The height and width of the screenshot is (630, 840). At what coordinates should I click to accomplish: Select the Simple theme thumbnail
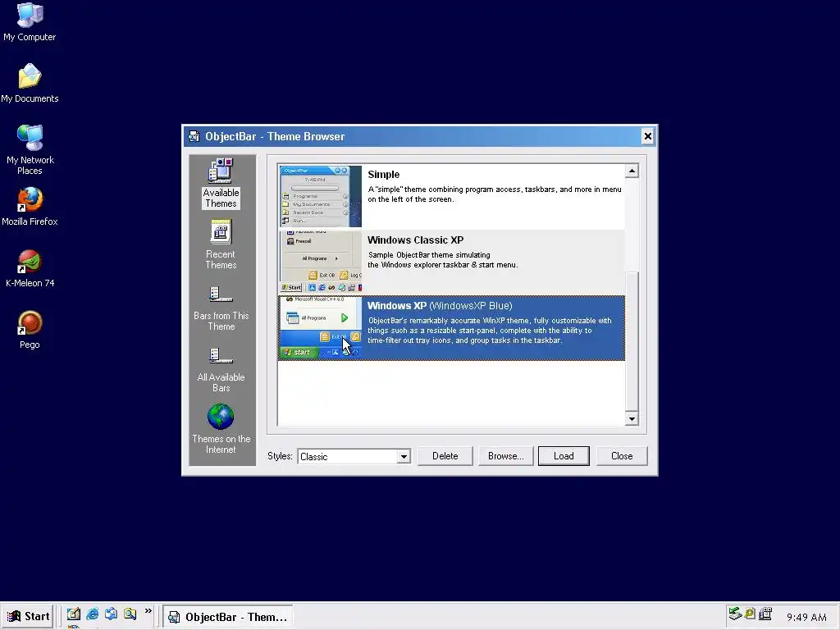click(321, 196)
